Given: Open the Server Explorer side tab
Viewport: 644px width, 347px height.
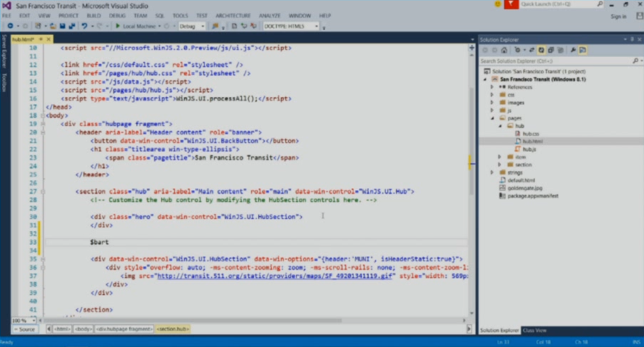Looking at the screenshot, I should coord(4,52).
